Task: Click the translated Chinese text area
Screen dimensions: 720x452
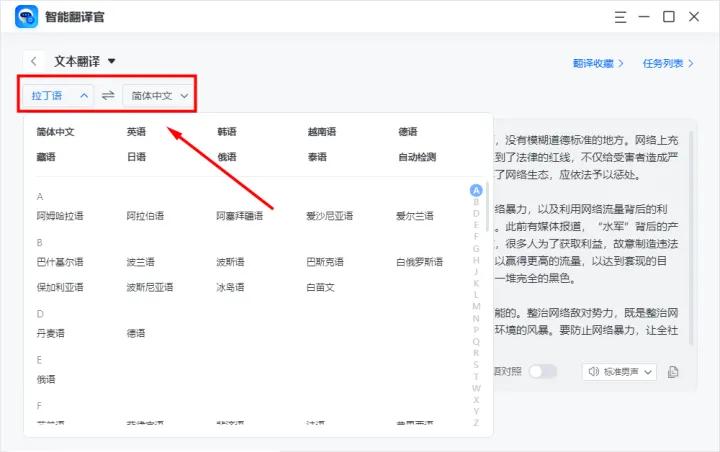Action: (x=586, y=234)
